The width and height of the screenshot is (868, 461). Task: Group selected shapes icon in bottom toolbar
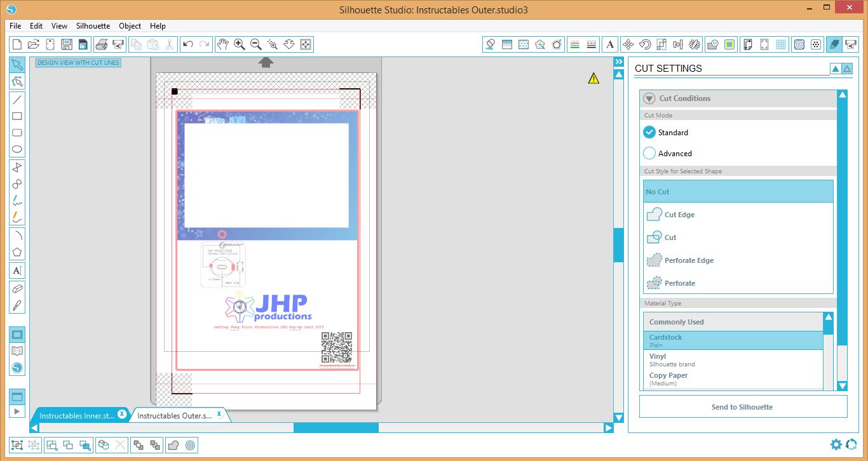[17, 445]
